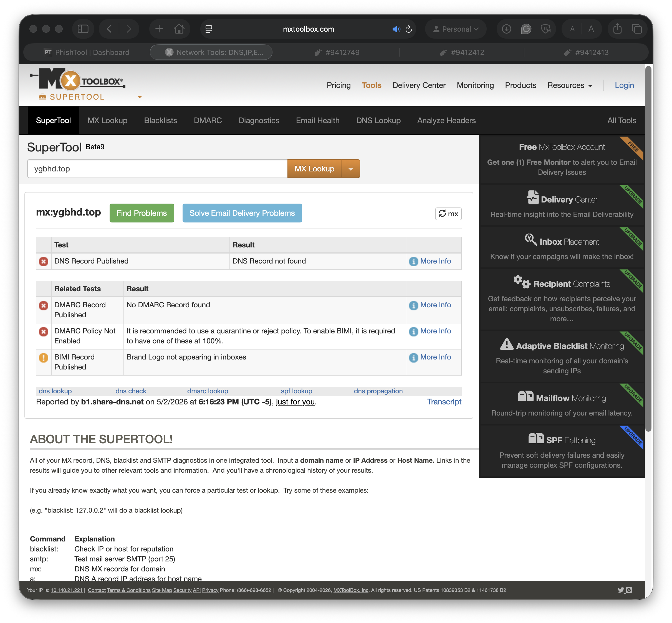Click More Info for DNS Record Published

click(x=435, y=261)
